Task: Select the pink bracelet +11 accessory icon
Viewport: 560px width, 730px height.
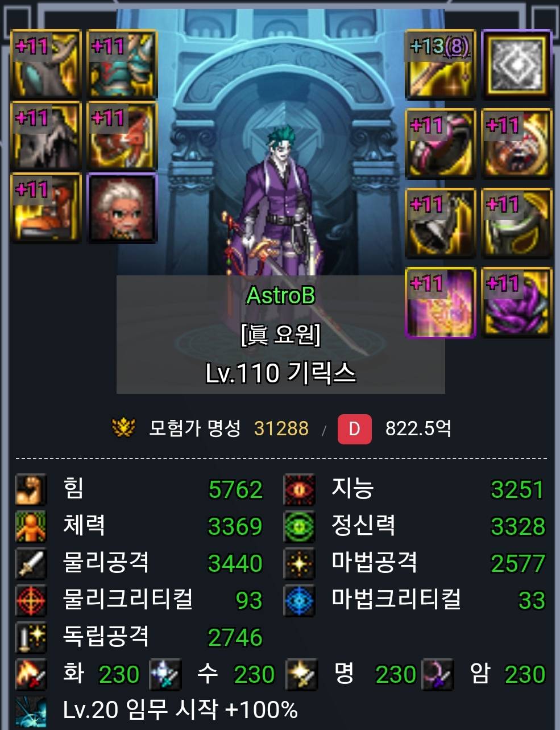Action: 440,143
